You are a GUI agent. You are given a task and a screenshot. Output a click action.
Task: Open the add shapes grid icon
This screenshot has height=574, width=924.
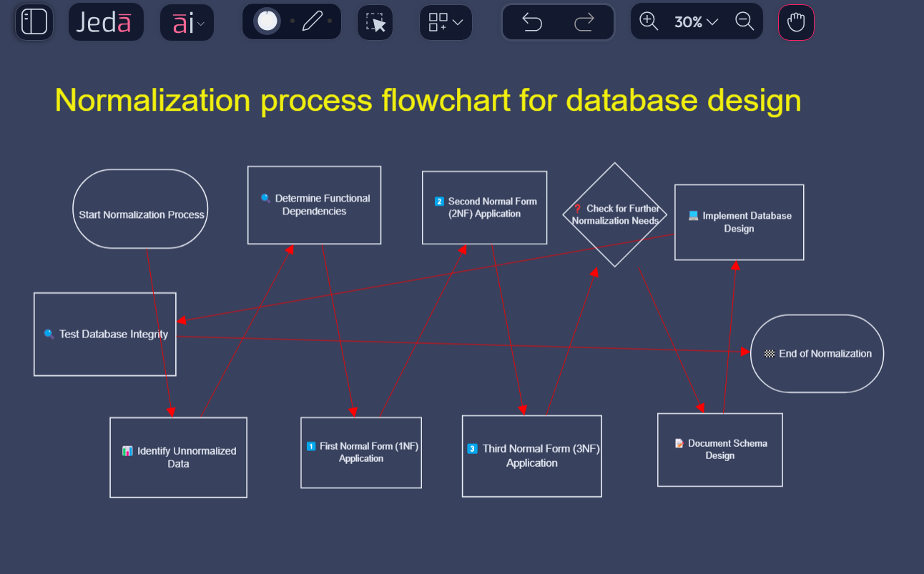(438, 22)
